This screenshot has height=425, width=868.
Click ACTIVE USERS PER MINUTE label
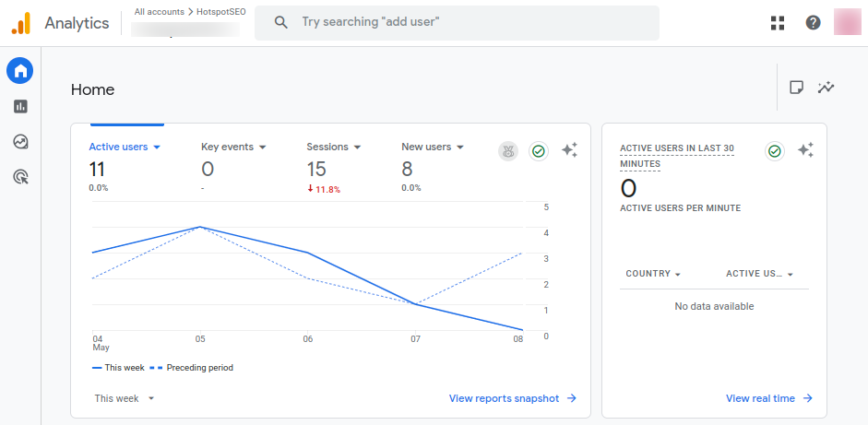click(681, 208)
